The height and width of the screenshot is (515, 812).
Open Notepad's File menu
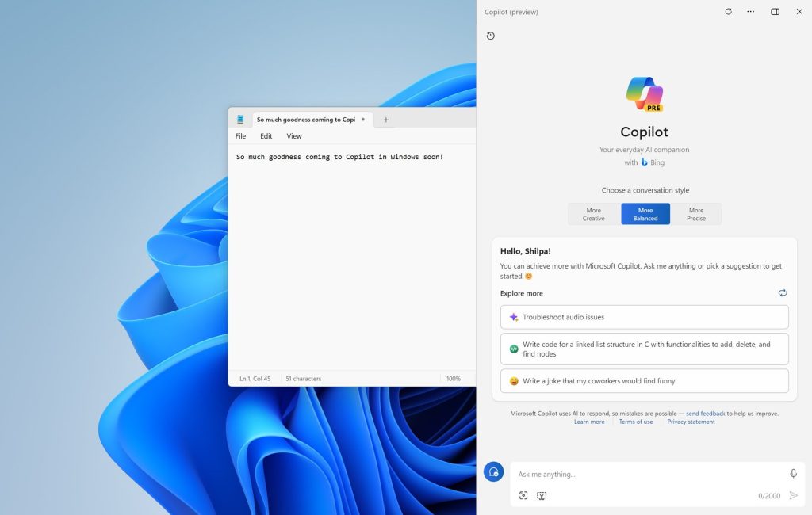(240, 135)
